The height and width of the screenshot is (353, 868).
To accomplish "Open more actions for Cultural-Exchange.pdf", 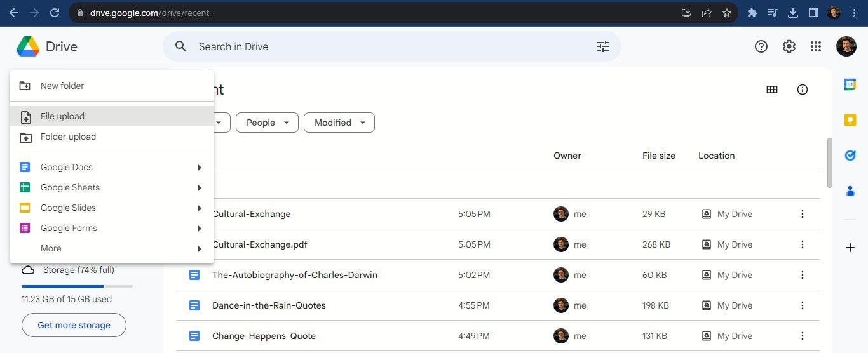I will point(802,244).
